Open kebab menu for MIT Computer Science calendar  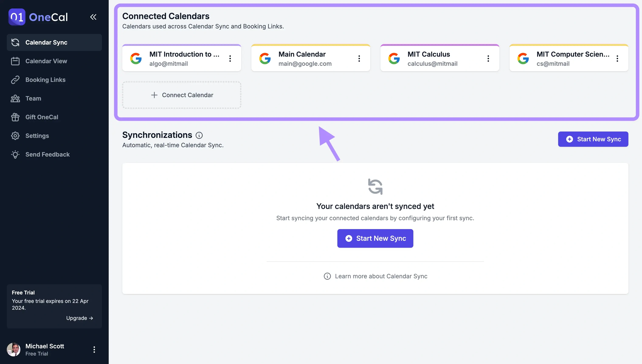(x=618, y=59)
